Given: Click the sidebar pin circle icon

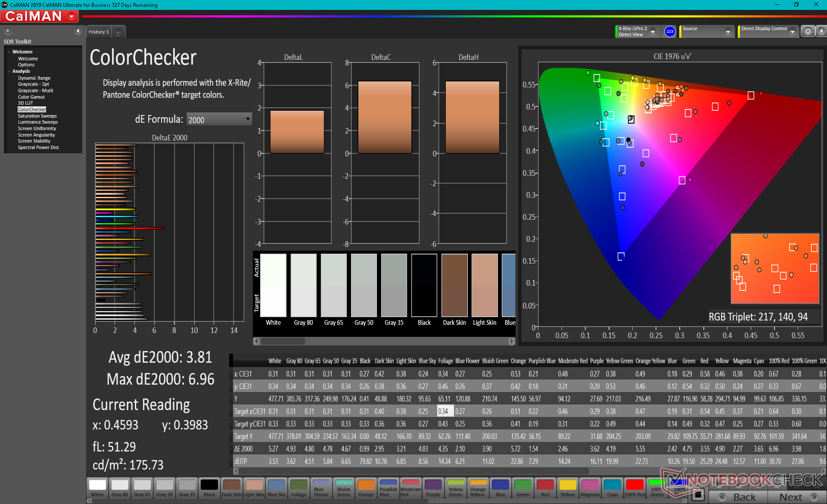Looking at the screenshot, I should coord(8,31).
